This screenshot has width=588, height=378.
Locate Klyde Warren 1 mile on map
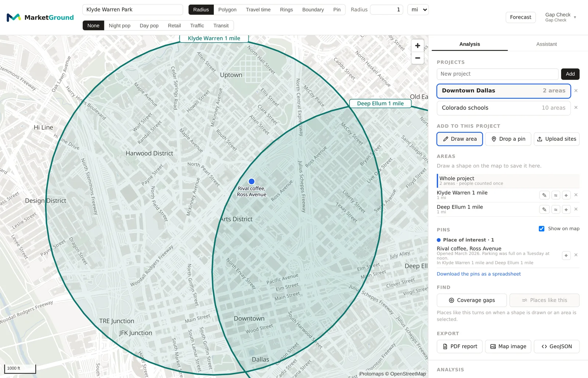566,195
